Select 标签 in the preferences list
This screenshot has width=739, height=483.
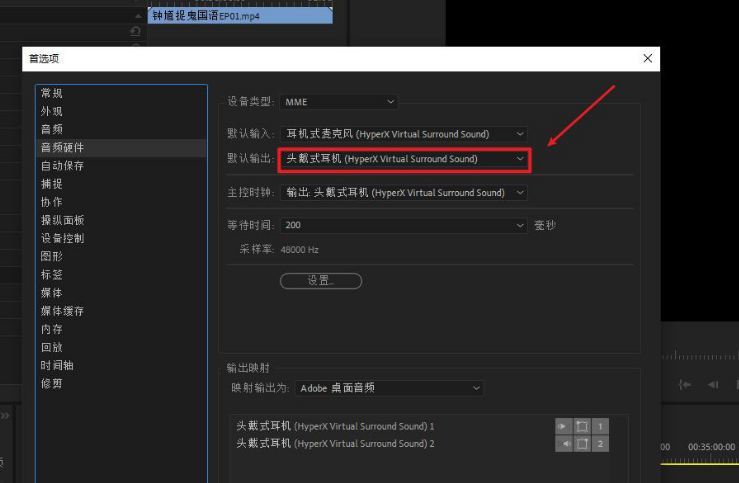(121, 274)
